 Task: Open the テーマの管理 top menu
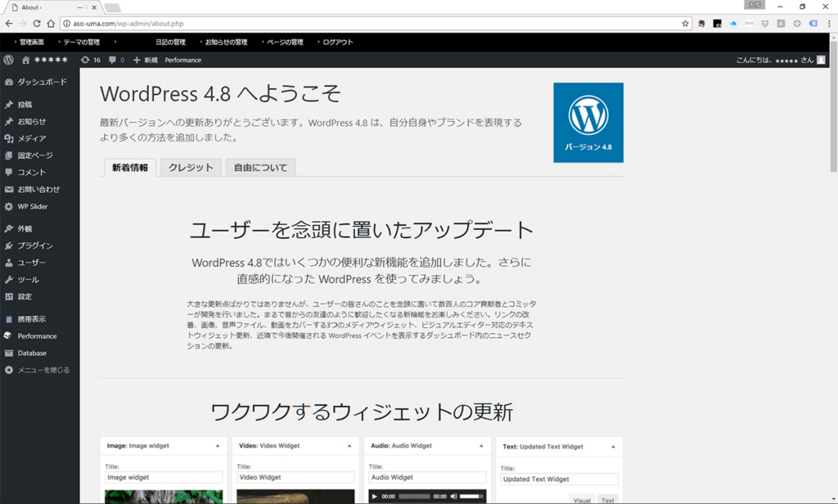(x=81, y=43)
